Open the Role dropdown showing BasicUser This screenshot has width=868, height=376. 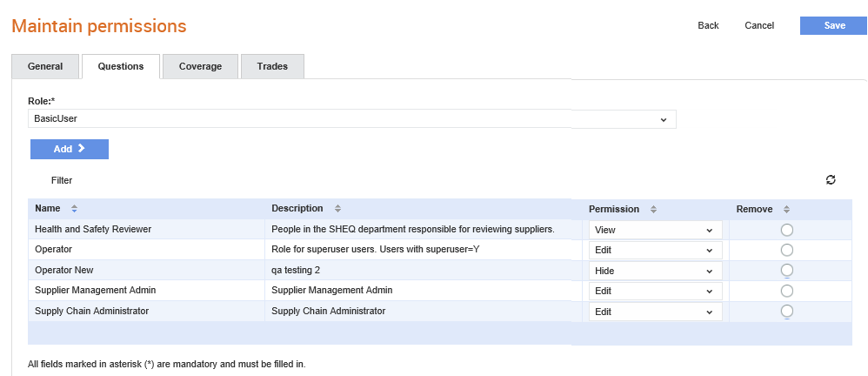(x=352, y=119)
